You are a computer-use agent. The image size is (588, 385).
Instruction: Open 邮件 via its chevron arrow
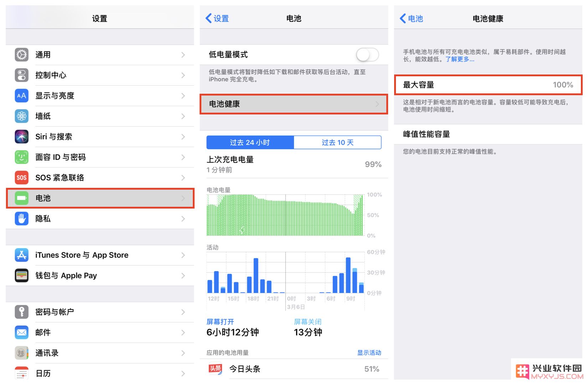point(183,333)
